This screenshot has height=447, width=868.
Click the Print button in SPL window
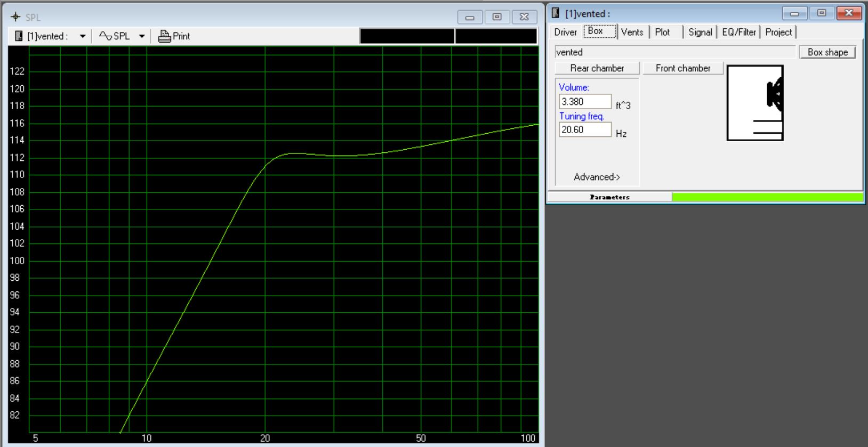pos(174,36)
